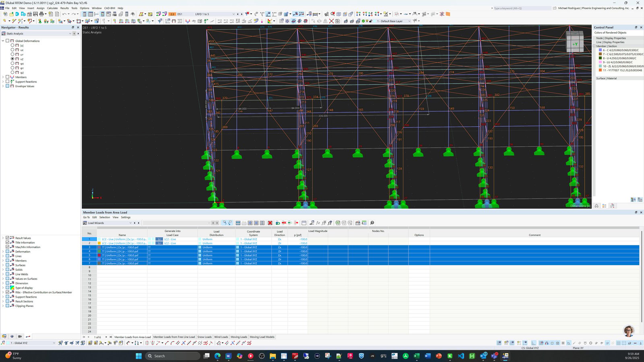
Task: Click the View Cube in the model viewport
Action: tap(575, 41)
